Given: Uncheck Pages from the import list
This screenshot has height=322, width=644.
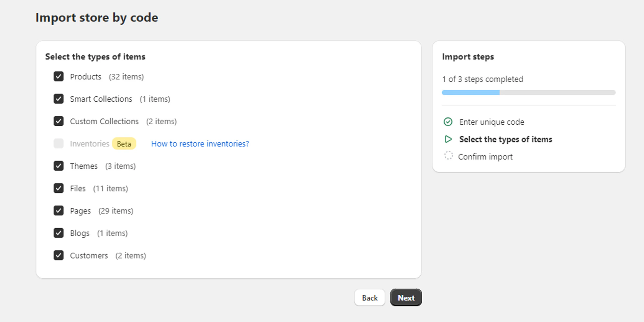Looking at the screenshot, I should pos(58,211).
